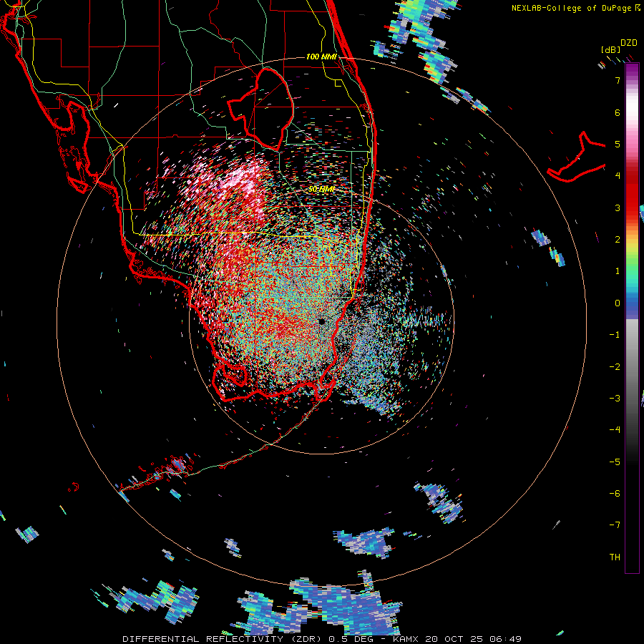The width and height of the screenshot is (644, 644).
Task: Click the 7 value on the color scale
Action: pyautogui.click(x=618, y=80)
